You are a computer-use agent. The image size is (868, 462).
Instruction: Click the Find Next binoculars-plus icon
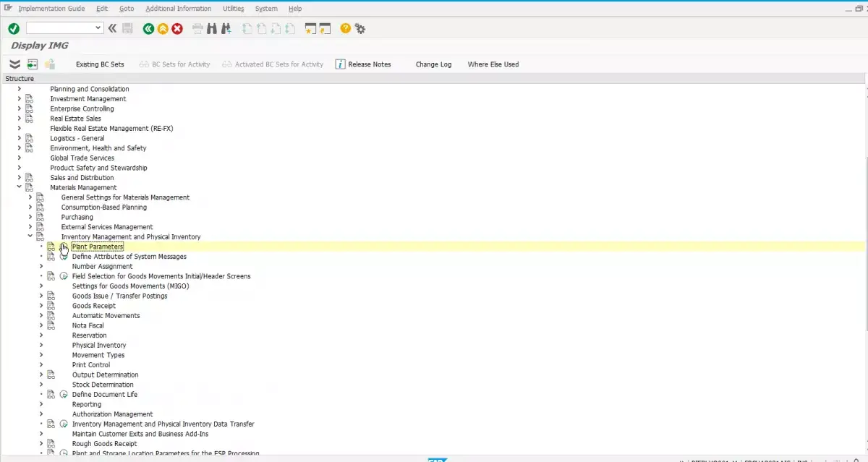(x=226, y=28)
